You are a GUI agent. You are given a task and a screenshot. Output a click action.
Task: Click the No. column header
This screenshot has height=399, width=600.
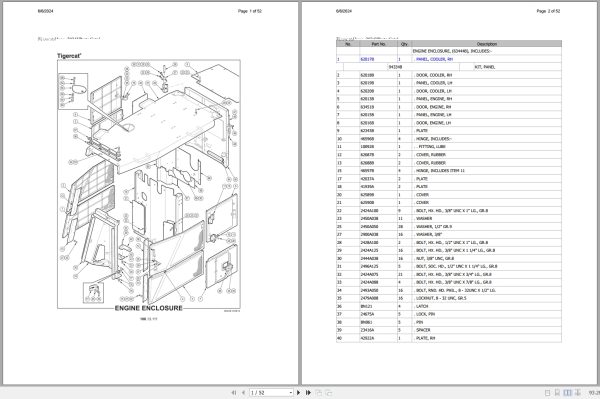point(348,44)
